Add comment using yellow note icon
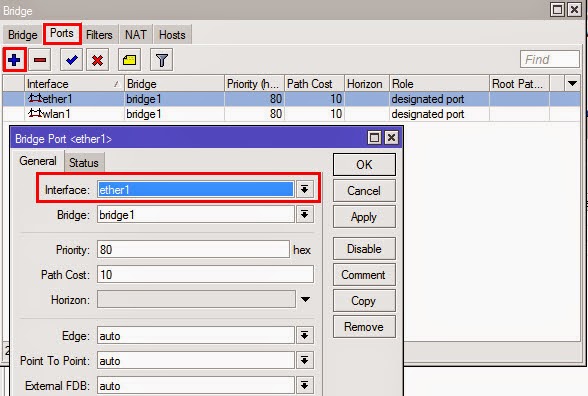 (x=129, y=60)
